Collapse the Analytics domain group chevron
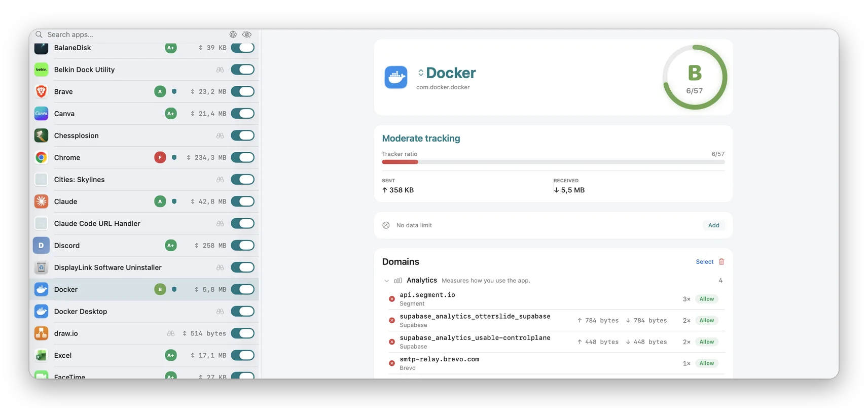Screen dimensions: 868x408 click(387, 281)
